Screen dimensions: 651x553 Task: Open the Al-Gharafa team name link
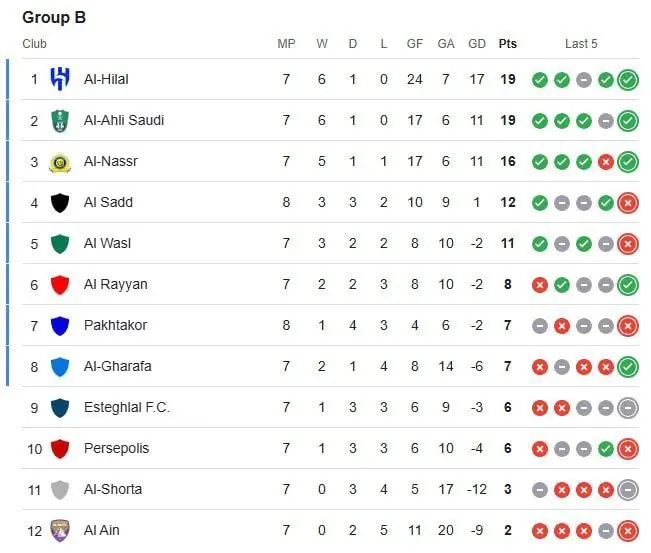click(x=117, y=366)
